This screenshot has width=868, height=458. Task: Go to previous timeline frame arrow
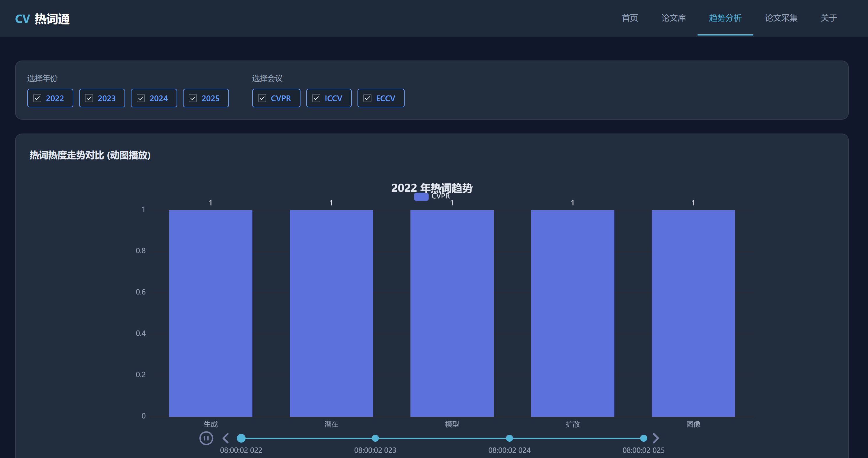[226, 438]
